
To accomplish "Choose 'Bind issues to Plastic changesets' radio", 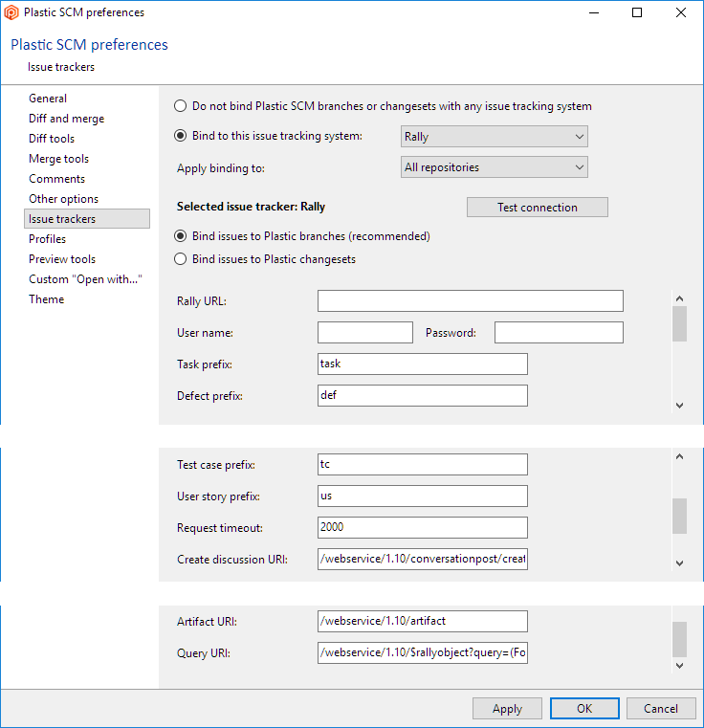I will click(x=180, y=259).
